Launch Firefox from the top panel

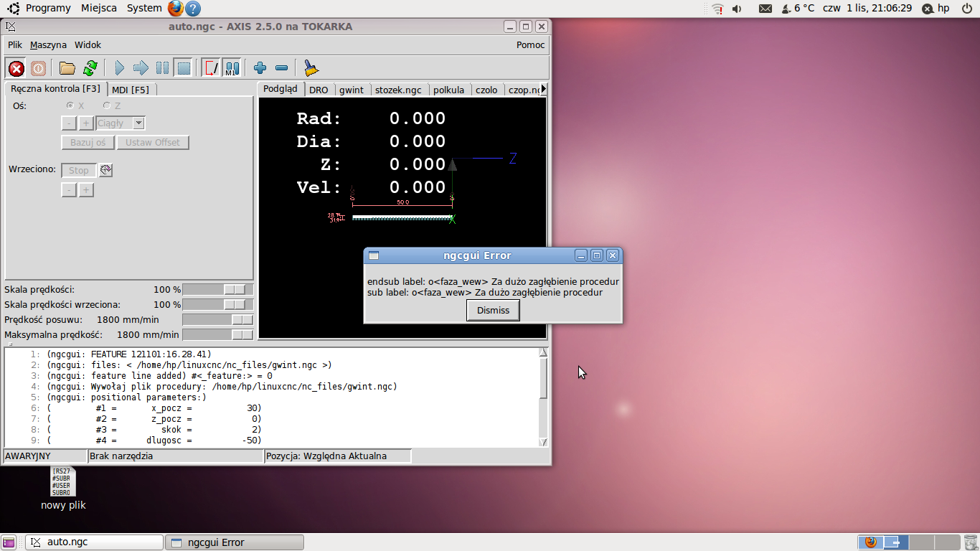pyautogui.click(x=176, y=9)
